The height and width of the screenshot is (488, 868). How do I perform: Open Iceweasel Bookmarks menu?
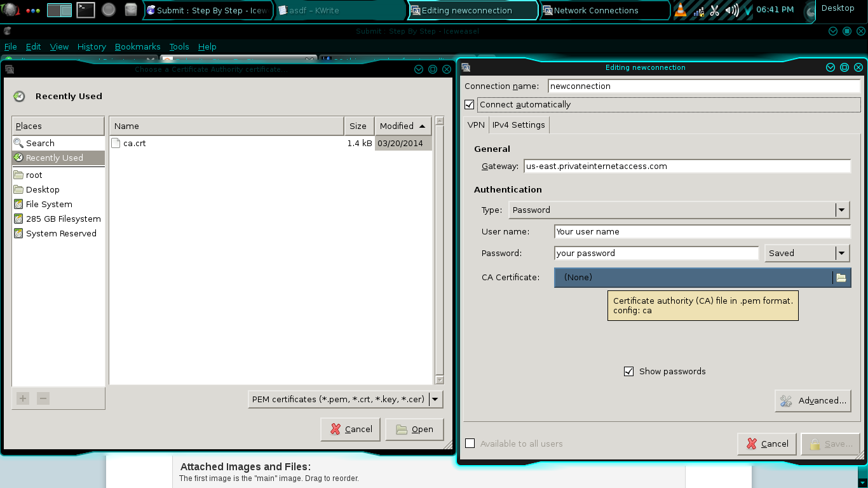click(137, 46)
